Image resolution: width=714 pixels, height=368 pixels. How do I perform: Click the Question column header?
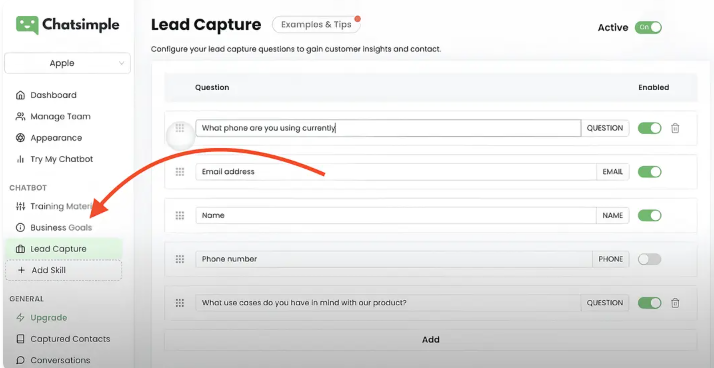pos(212,87)
